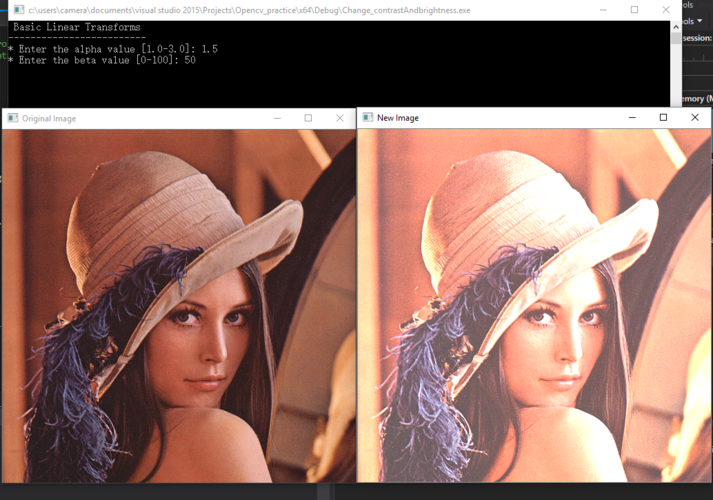
Task: Minimize the Original Image window
Action: click(277, 118)
